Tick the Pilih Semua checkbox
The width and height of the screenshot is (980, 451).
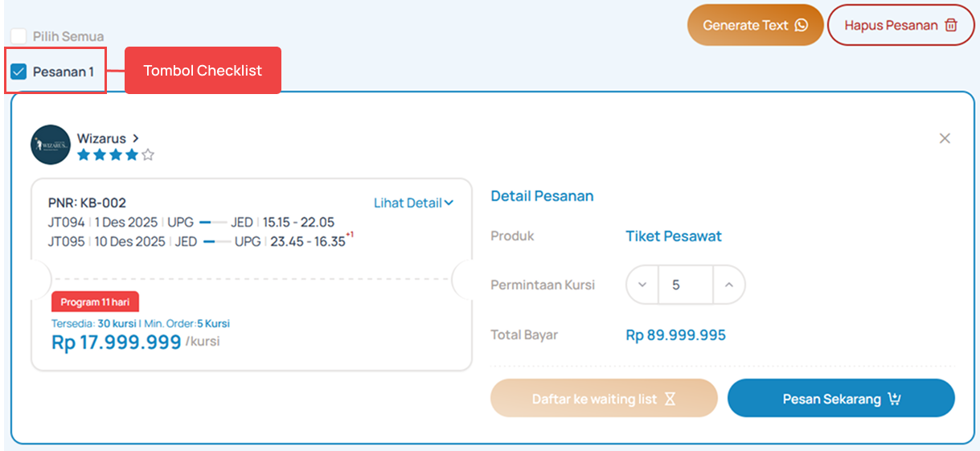[18, 36]
